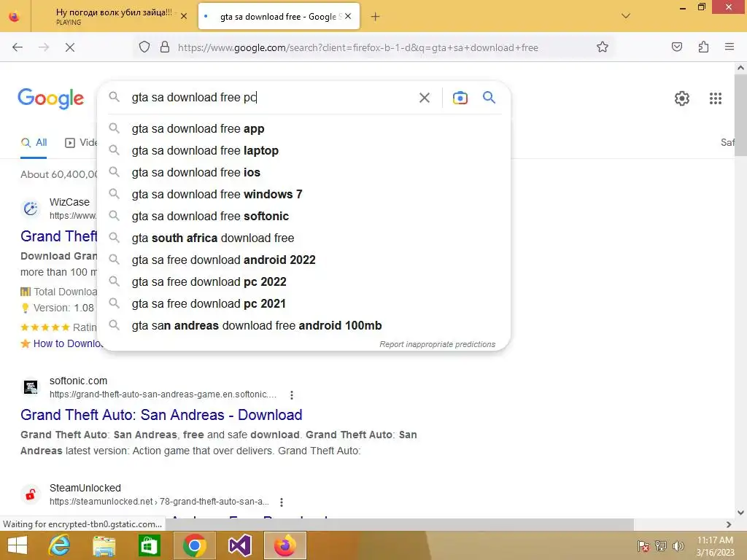Viewport: 747px width, 560px height.
Task: Click the Firefox taskbar icon
Action: point(285,545)
